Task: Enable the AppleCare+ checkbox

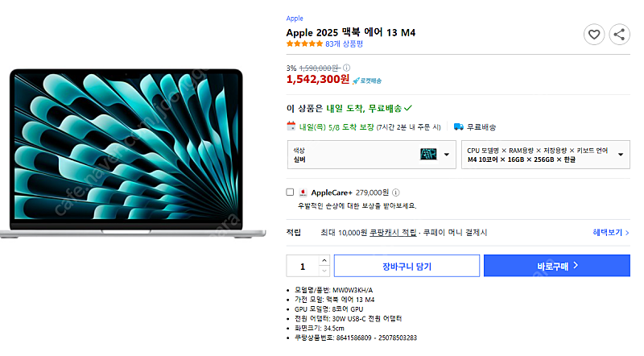Action: pos(290,192)
